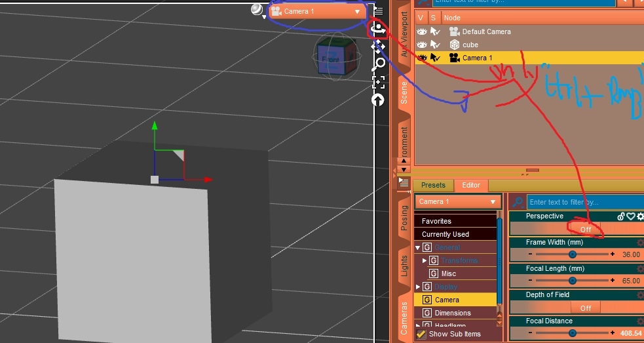Open the Cameras pane options menu icon
This screenshot has width=644, height=343.
point(404,182)
